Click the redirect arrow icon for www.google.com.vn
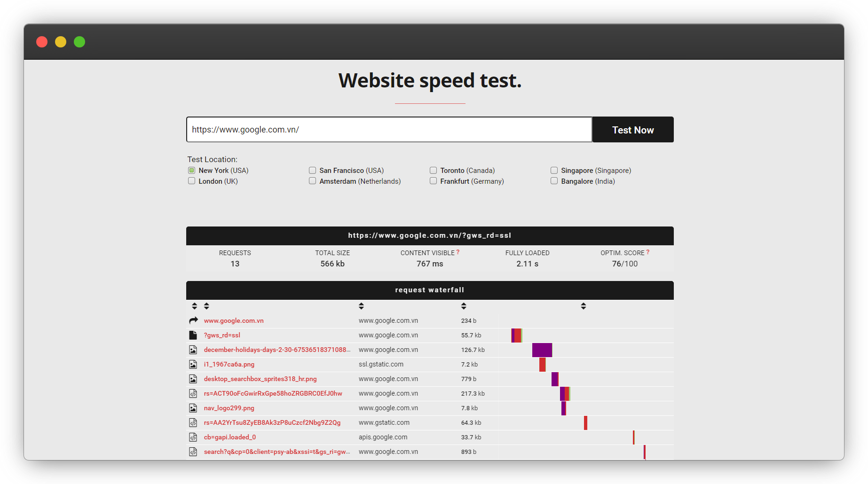 click(x=193, y=320)
